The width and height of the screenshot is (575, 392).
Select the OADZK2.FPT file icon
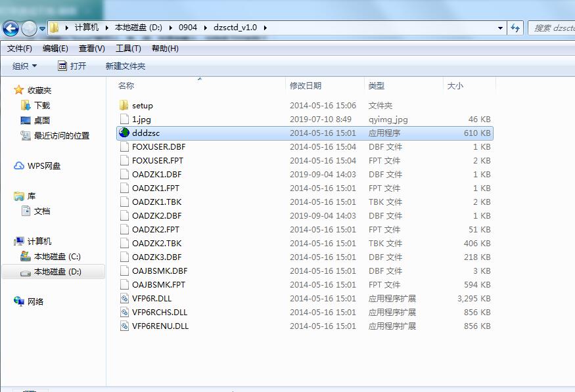124,229
